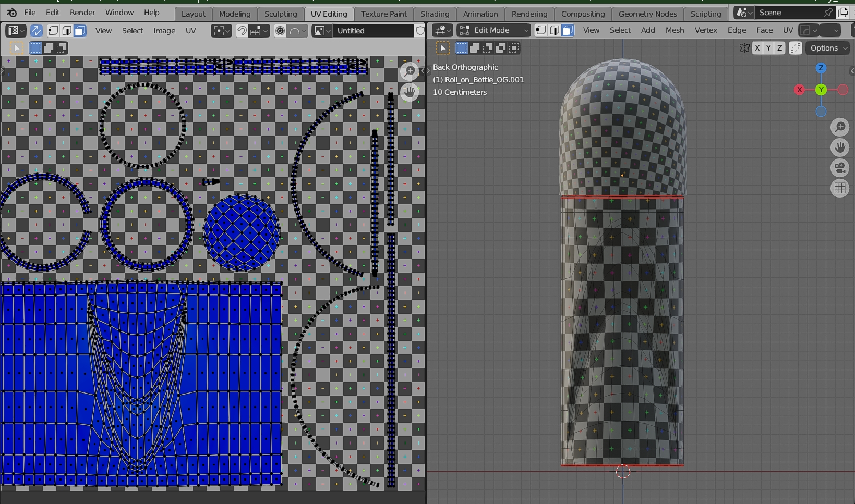Toggle Y axis mesh mirror
The image size is (855, 504).
coord(768,48)
